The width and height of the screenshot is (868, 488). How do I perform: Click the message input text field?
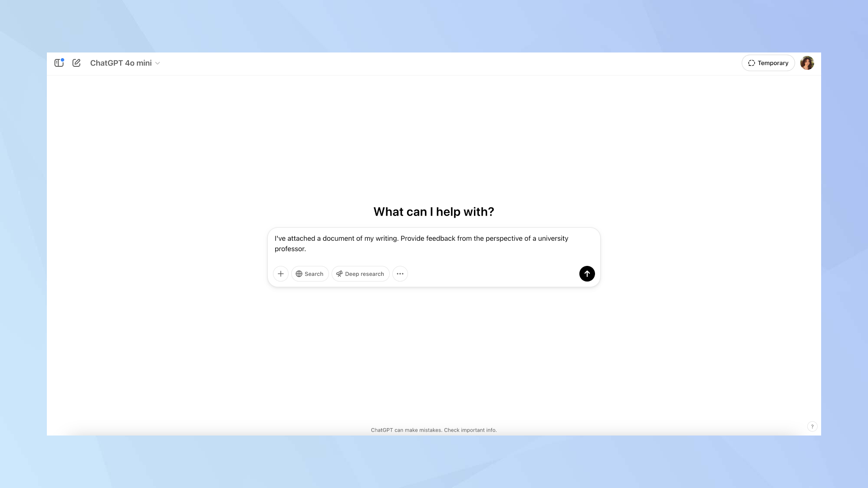point(434,243)
